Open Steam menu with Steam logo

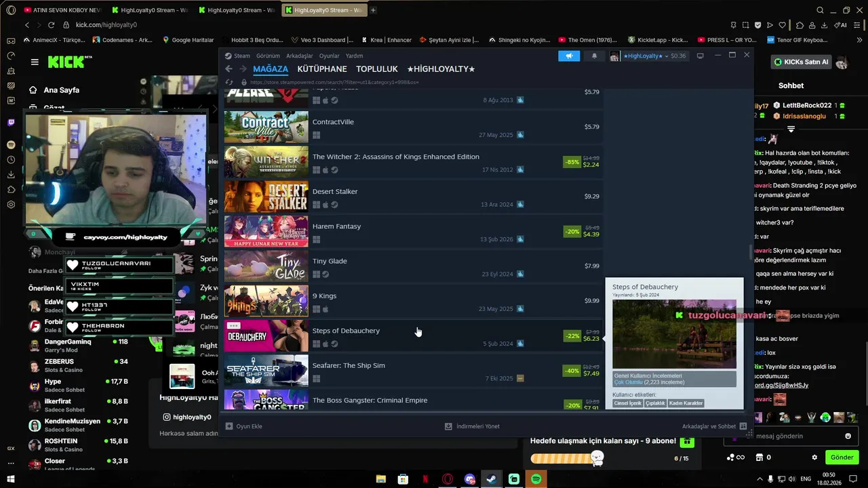click(238, 56)
